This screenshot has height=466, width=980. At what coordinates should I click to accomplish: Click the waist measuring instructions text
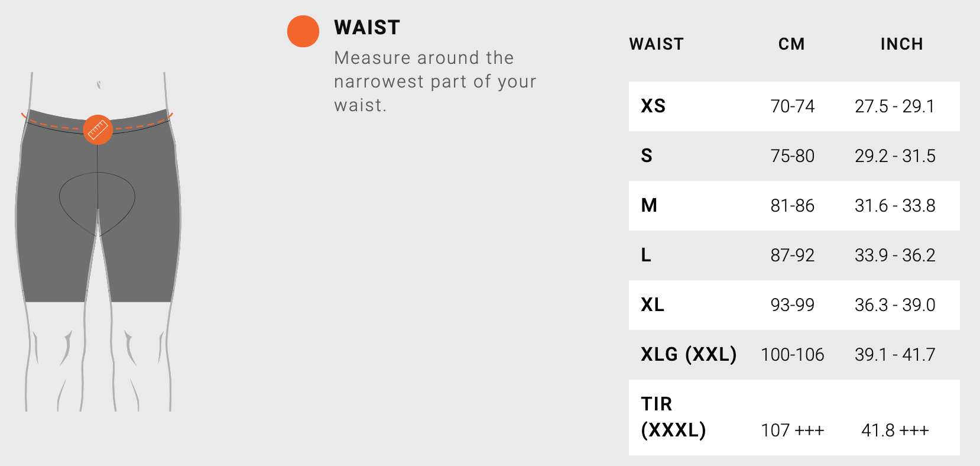tap(435, 82)
